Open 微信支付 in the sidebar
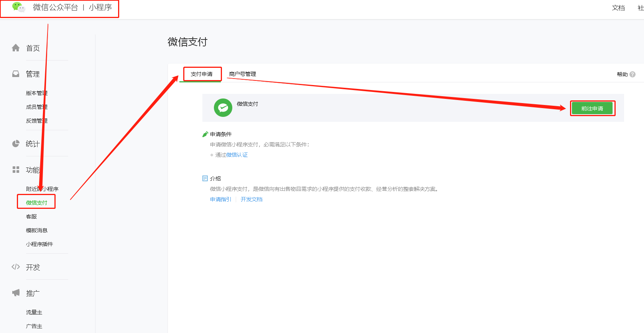Image resolution: width=644 pixels, height=333 pixels. pyautogui.click(x=37, y=203)
